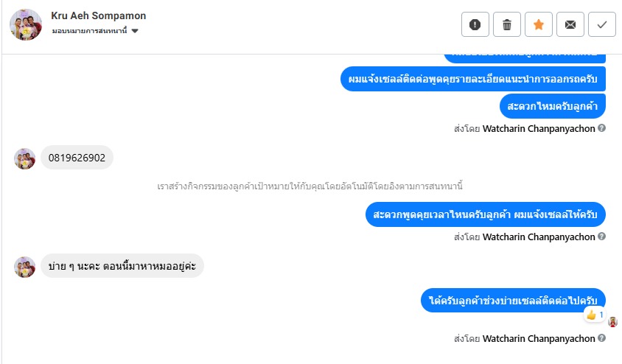
Task: Toggle the orange star follow-up icon
Action: click(x=539, y=24)
